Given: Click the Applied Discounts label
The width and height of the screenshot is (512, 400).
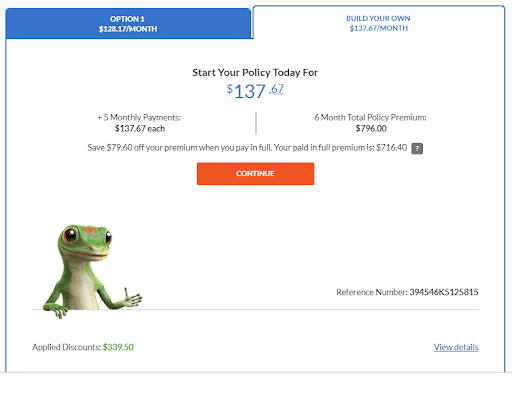Looking at the screenshot, I should [x=67, y=347].
